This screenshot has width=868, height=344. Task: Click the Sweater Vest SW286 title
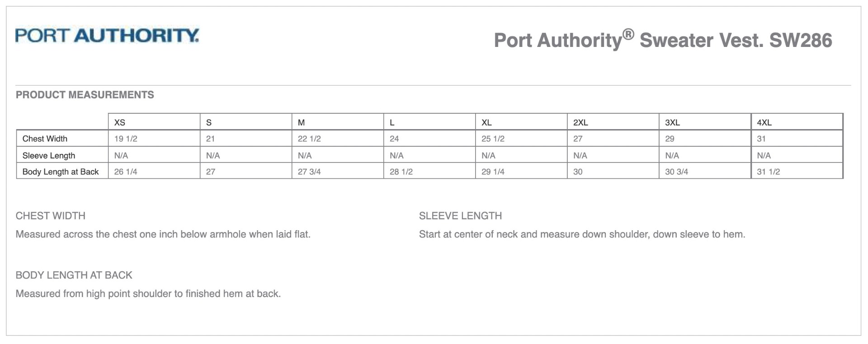(x=662, y=40)
